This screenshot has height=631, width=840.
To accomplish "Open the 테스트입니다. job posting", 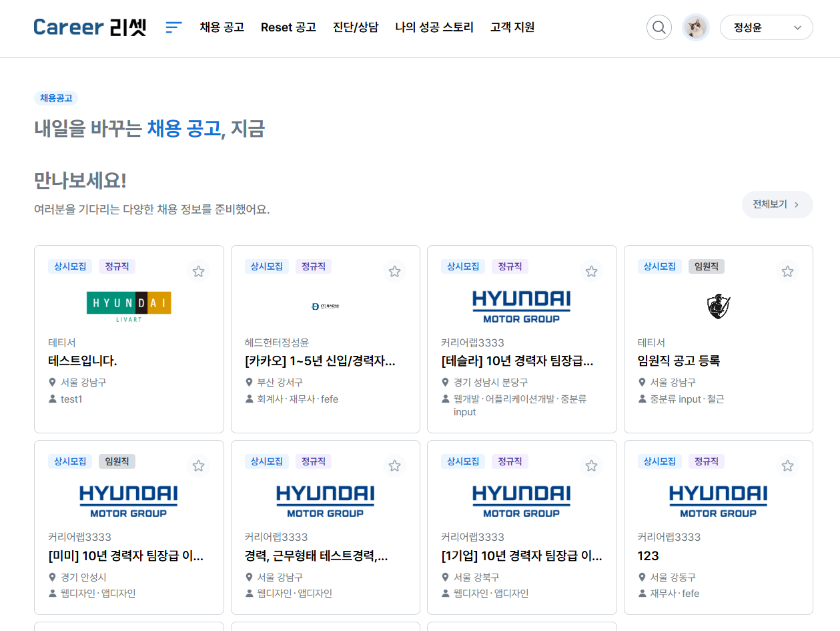I will coord(83,361).
